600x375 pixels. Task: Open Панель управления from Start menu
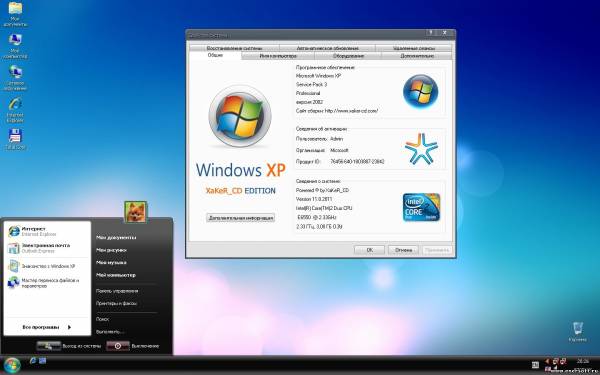pos(117,291)
